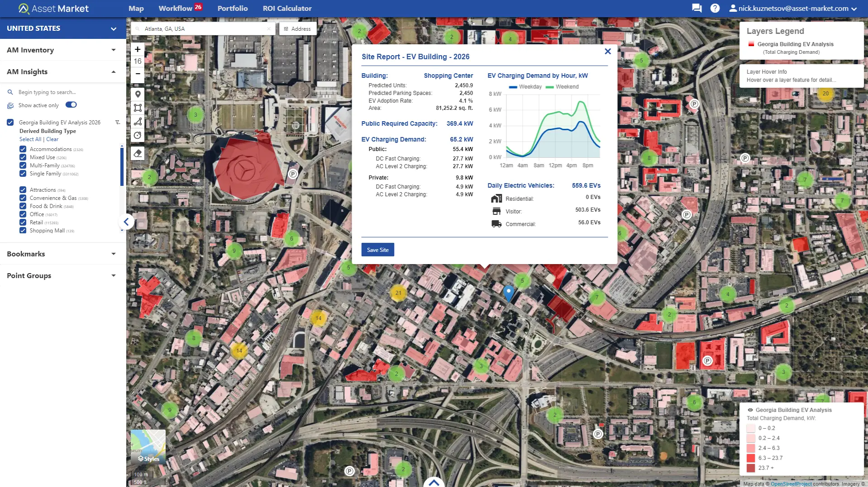Screen dimensions: 868x487
Task: Select the rectangle drawing tool
Action: [x=138, y=108]
